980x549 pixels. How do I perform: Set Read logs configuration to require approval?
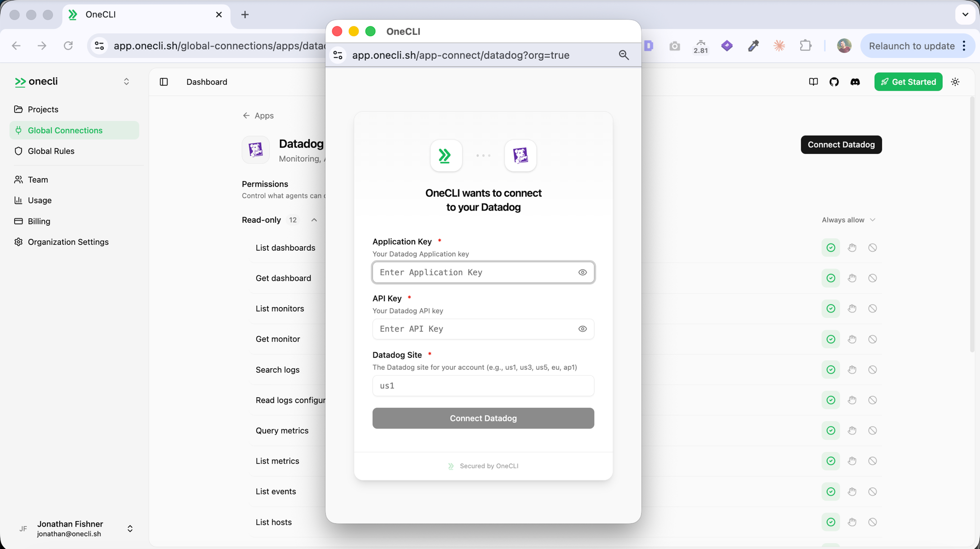pos(852,400)
